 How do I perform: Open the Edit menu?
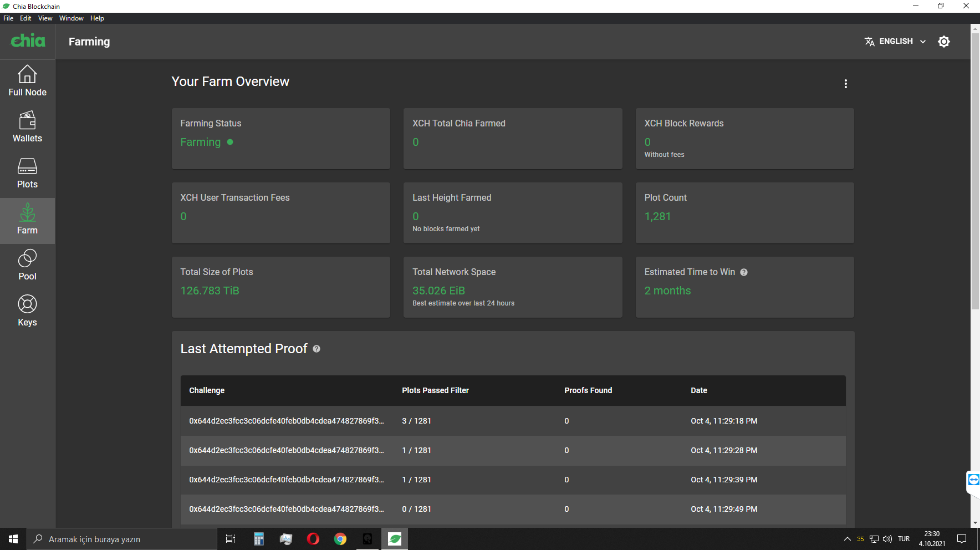pyautogui.click(x=25, y=18)
